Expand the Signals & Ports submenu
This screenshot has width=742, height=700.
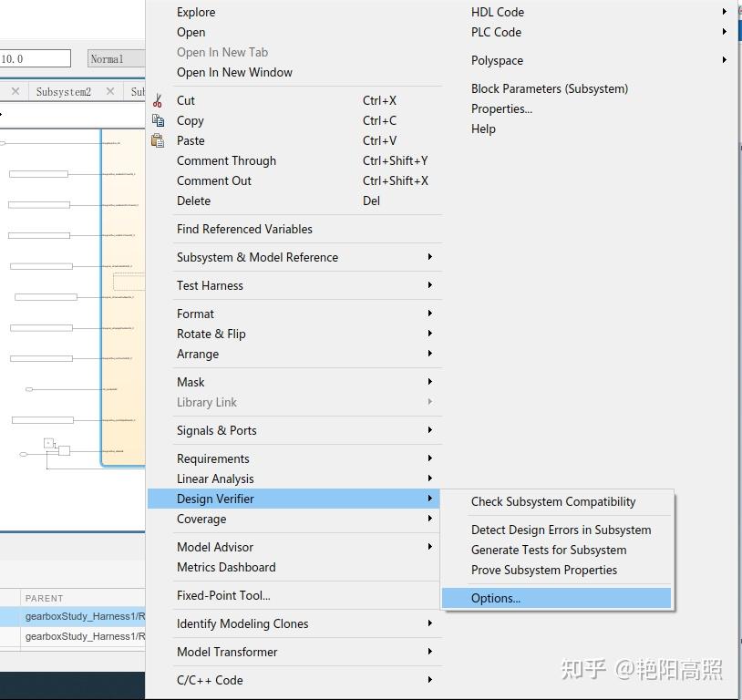click(429, 430)
